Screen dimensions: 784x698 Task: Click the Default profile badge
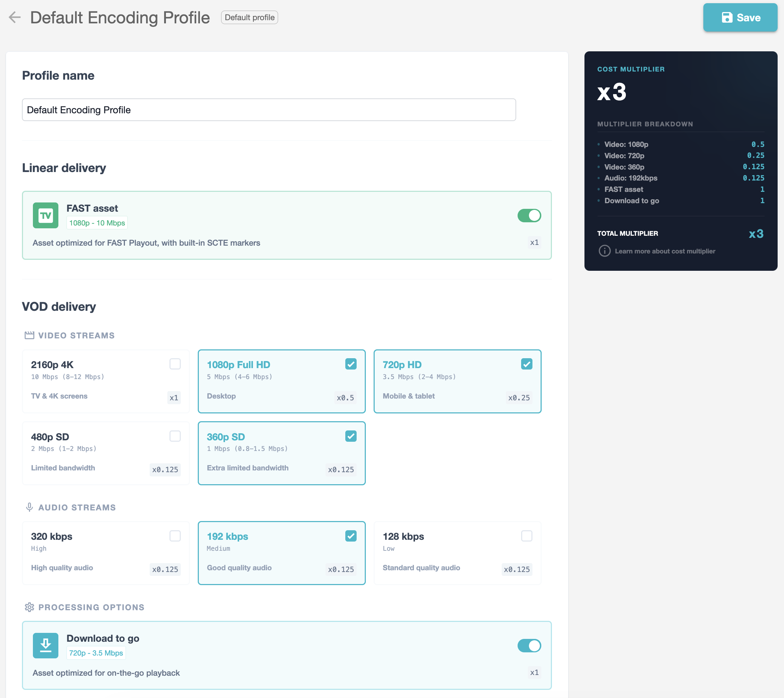click(249, 17)
